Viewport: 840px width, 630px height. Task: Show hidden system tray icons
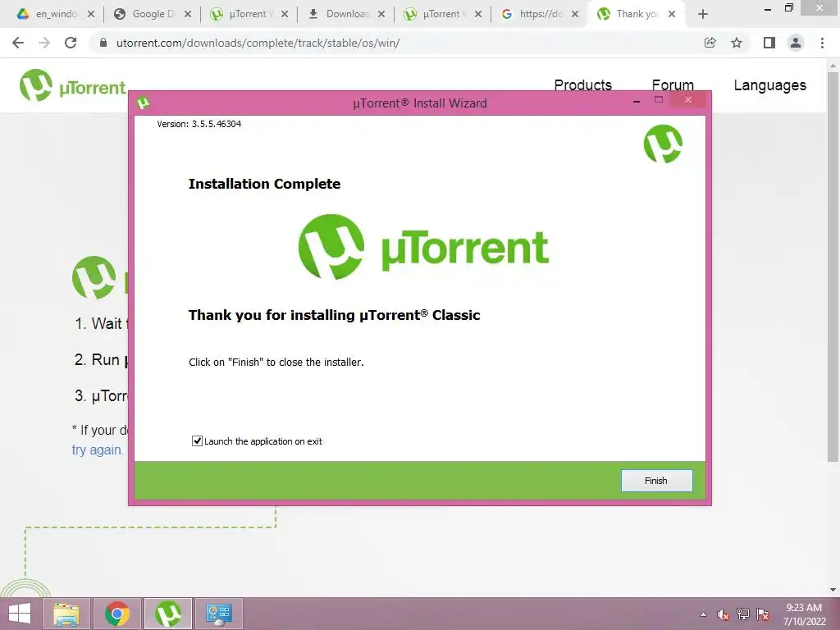click(x=703, y=614)
